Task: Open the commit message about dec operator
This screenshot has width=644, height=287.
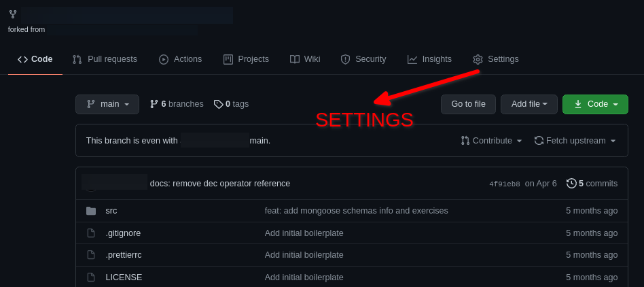Action: [x=220, y=184]
